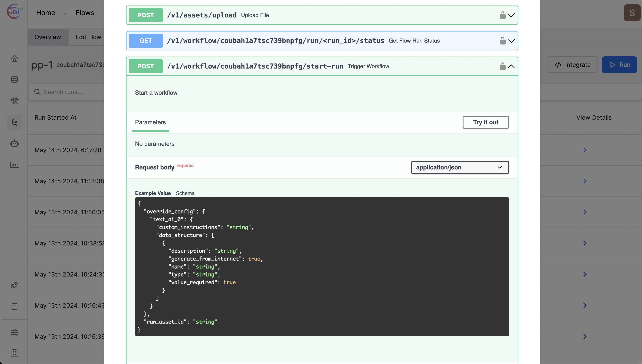Open details for May 13th 10:38:58 run
The height and width of the screenshot is (364, 642).
585,243
